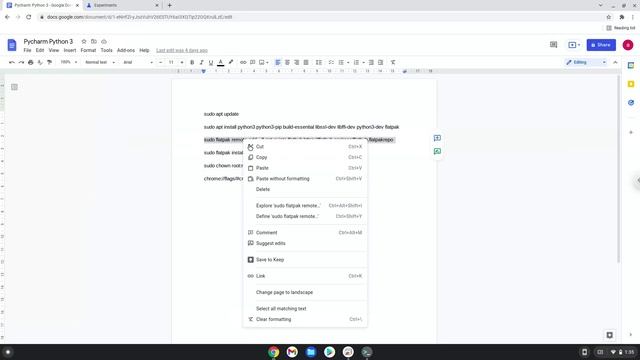
Task: Show document outline icon at left
Action: [14, 87]
